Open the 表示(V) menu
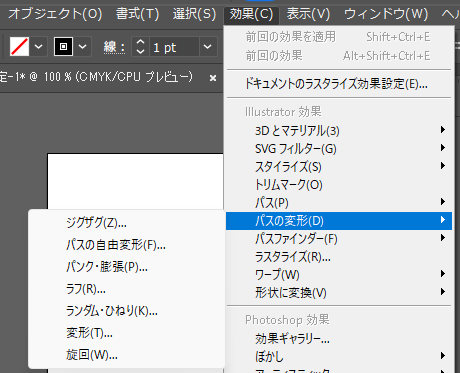This screenshot has width=460, height=373. (308, 14)
